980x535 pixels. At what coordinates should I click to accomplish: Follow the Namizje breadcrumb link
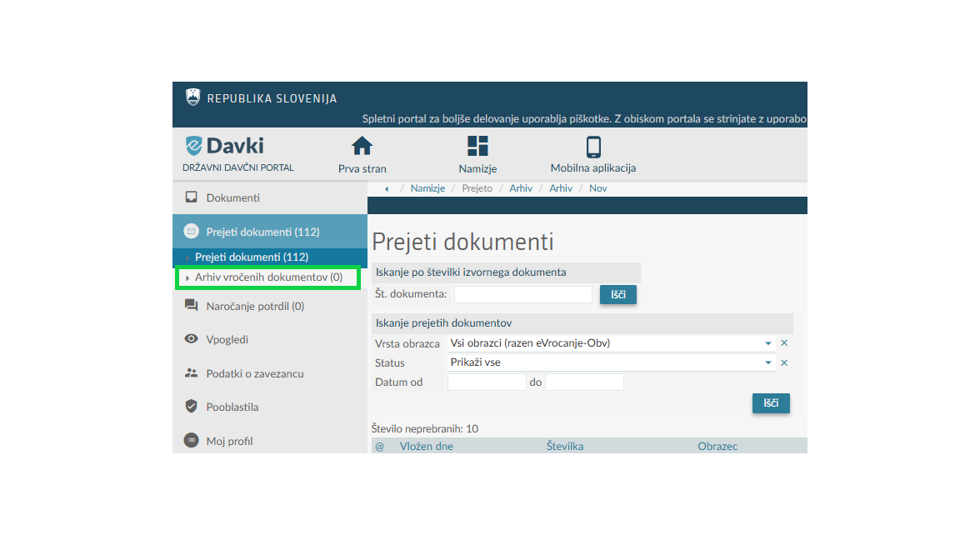point(427,188)
